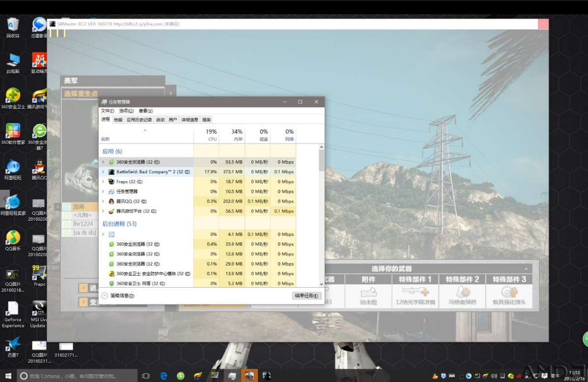Expand the 360安全浏览器 app row under 应用
The width and height of the screenshot is (588, 382).
[x=103, y=162]
